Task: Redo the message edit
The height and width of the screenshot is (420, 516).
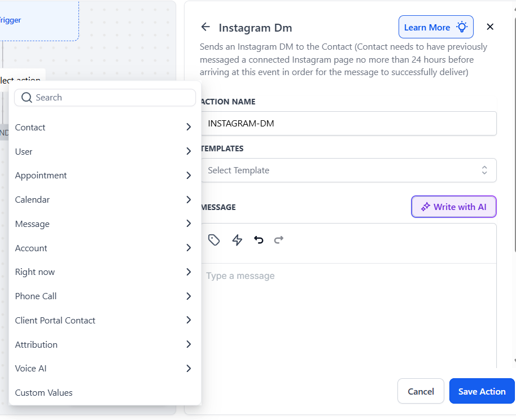Action: click(x=278, y=240)
